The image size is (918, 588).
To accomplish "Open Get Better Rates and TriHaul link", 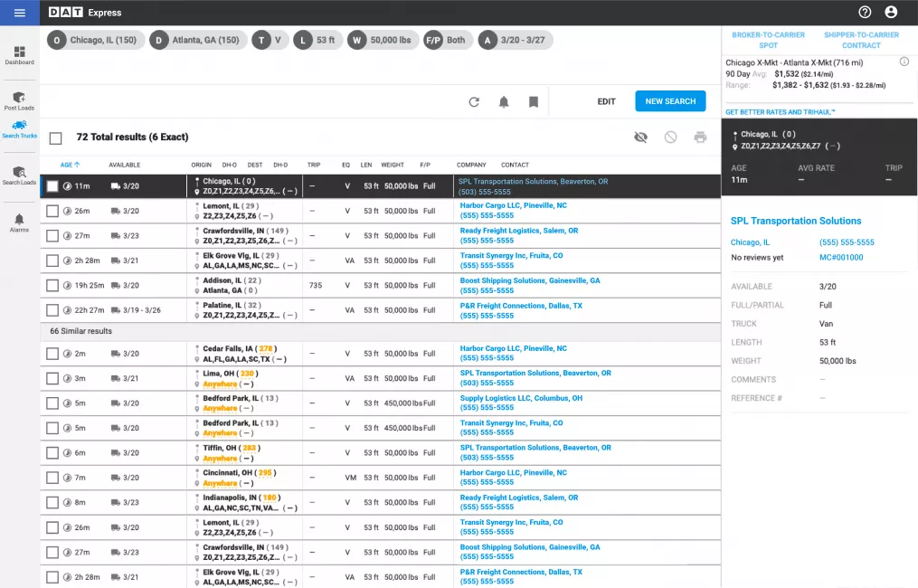I will pyautogui.click(x=781, y=112).
